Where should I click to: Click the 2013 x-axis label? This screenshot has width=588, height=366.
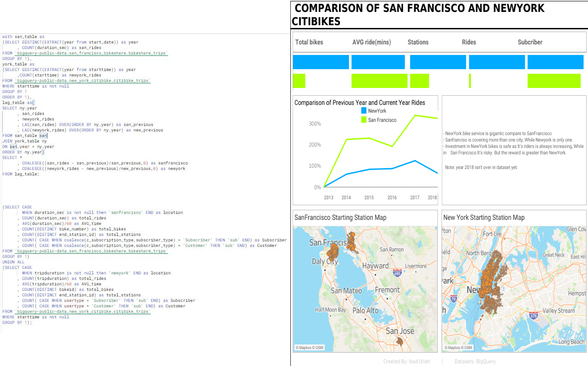pyautogui.click(x=329, y=197)
